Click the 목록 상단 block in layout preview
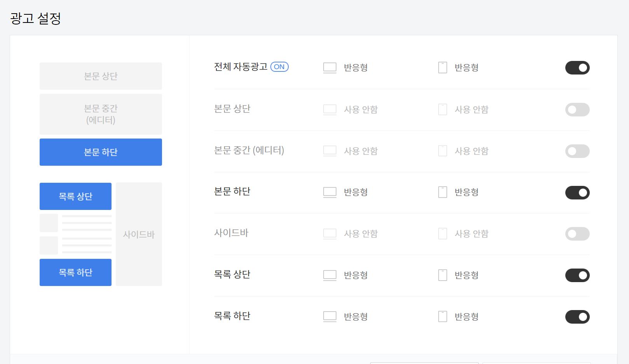629x364 pixels. pyautogui.click(x=75, y=196)
